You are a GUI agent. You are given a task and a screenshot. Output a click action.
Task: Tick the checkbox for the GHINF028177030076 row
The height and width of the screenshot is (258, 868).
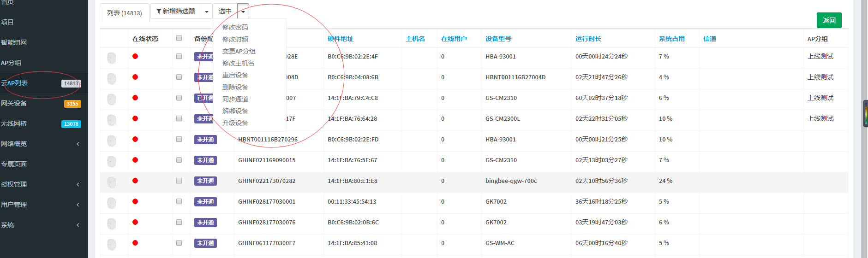click(179, 222)
